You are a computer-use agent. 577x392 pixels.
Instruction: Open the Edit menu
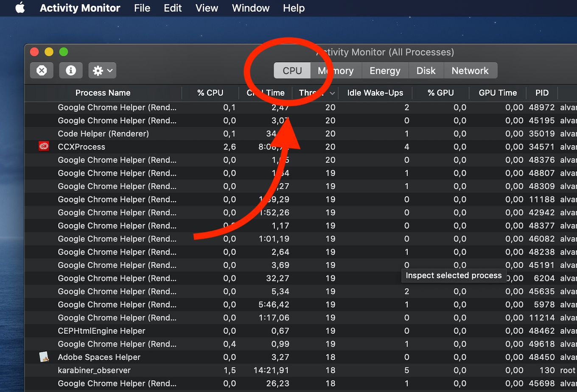click(x=173, y=8)
